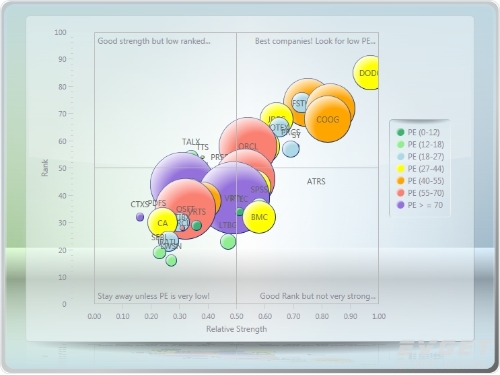
Task: Click 'Stay away unless PE is very low!' text
Action: [153, 296]
